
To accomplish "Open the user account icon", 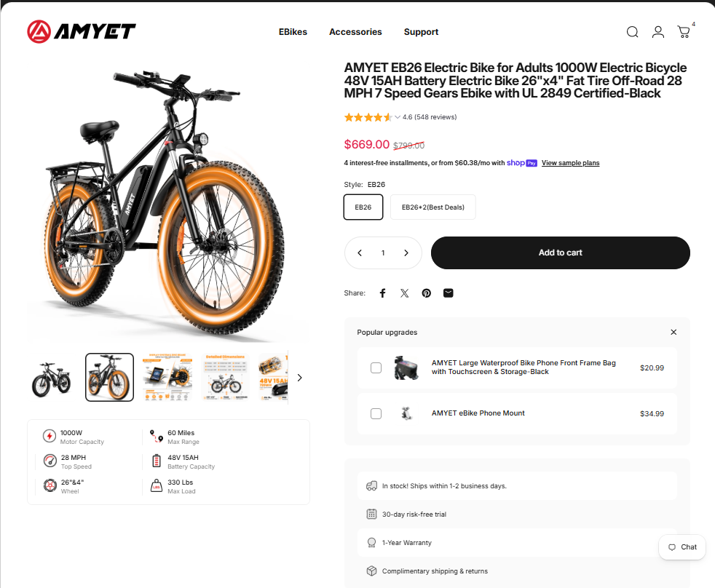I will (x=657, y=32).
